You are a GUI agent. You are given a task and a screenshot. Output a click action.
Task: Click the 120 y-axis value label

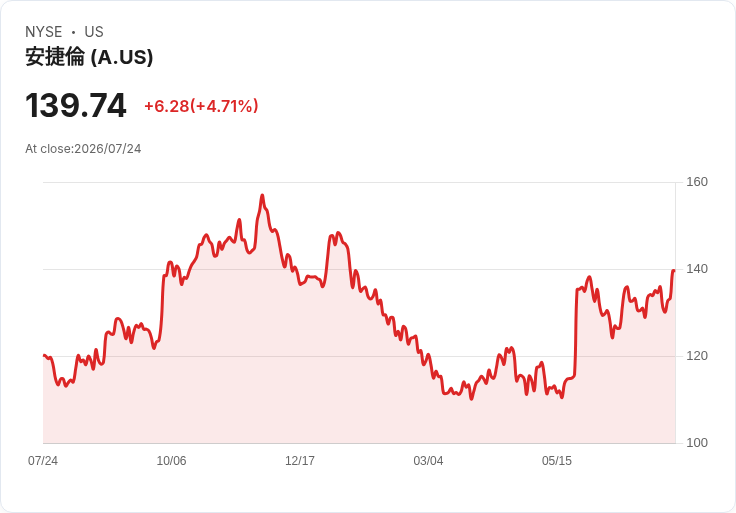tap(697, 356)
